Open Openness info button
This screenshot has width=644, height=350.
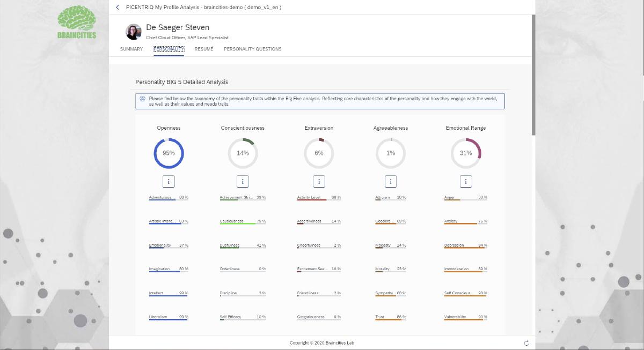[x=169, y=181]
